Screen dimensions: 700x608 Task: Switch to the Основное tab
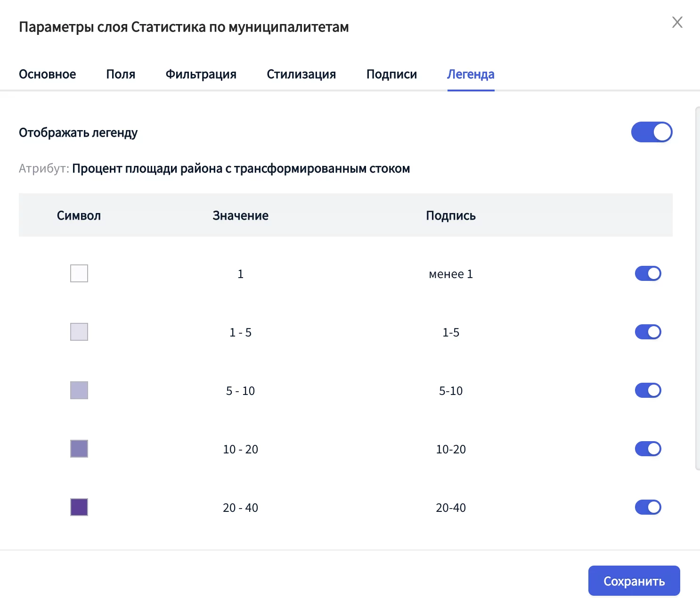pos(47,74)
